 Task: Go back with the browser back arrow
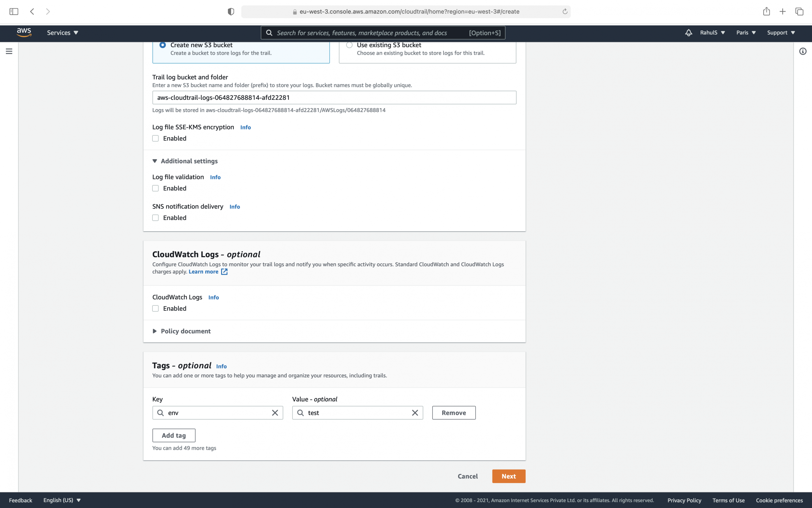point(32,12)
